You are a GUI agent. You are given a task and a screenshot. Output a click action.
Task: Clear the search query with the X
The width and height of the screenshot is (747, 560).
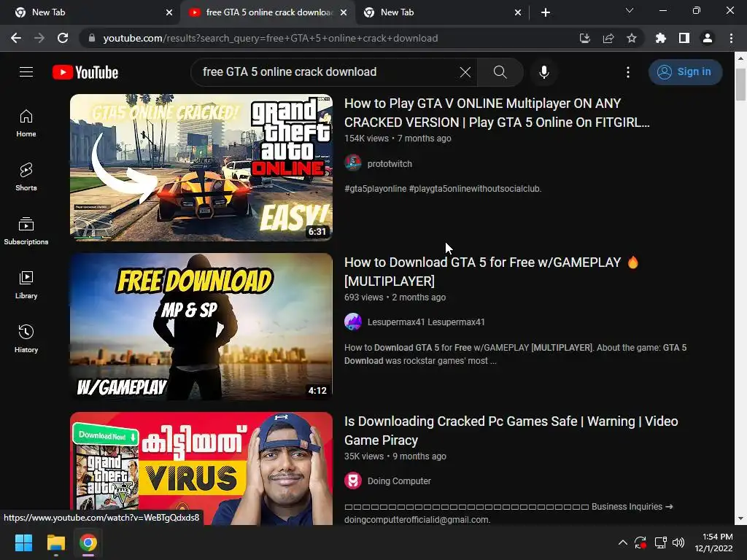click(465, 72)
